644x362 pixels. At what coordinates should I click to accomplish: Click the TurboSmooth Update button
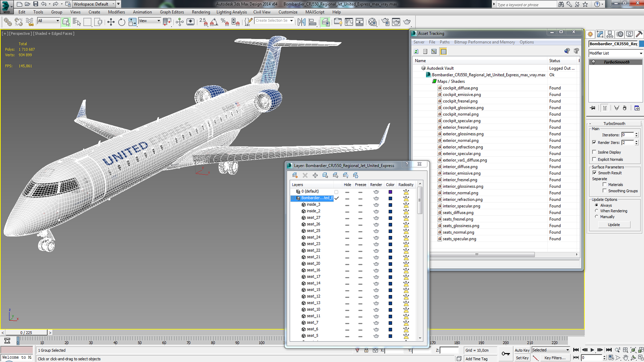point(614,225)
